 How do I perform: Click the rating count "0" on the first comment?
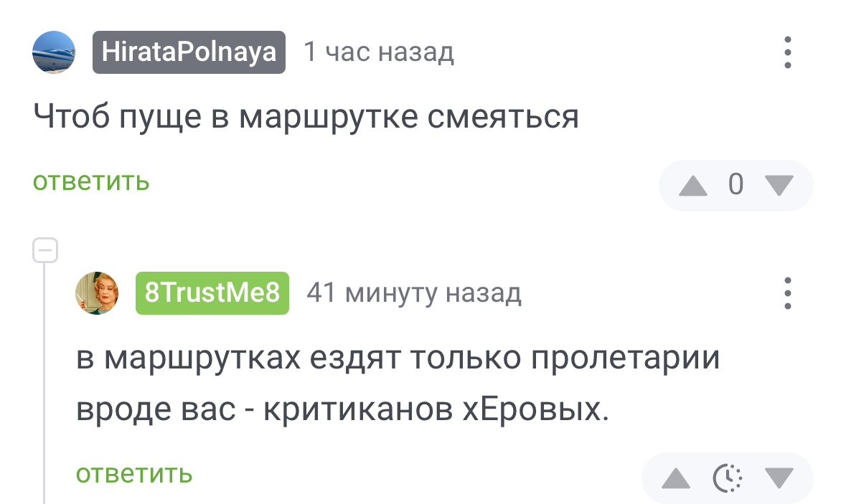[x=735, y=186]
